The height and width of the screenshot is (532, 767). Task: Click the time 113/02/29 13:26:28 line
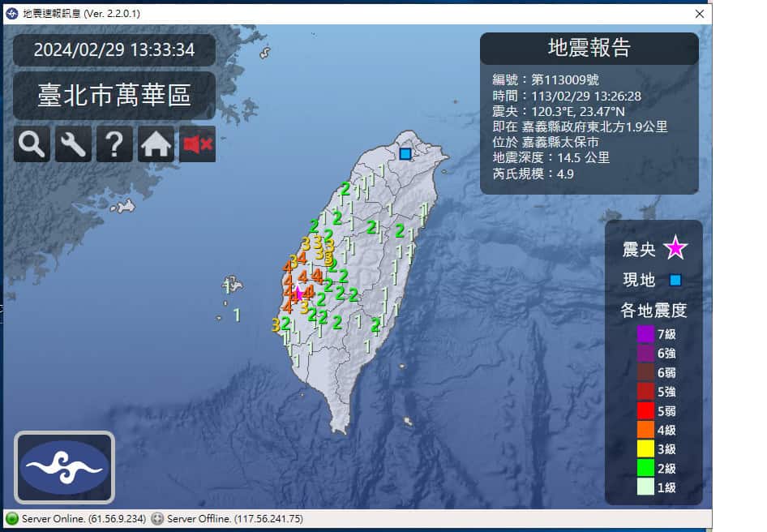click(x=567, y=96)
